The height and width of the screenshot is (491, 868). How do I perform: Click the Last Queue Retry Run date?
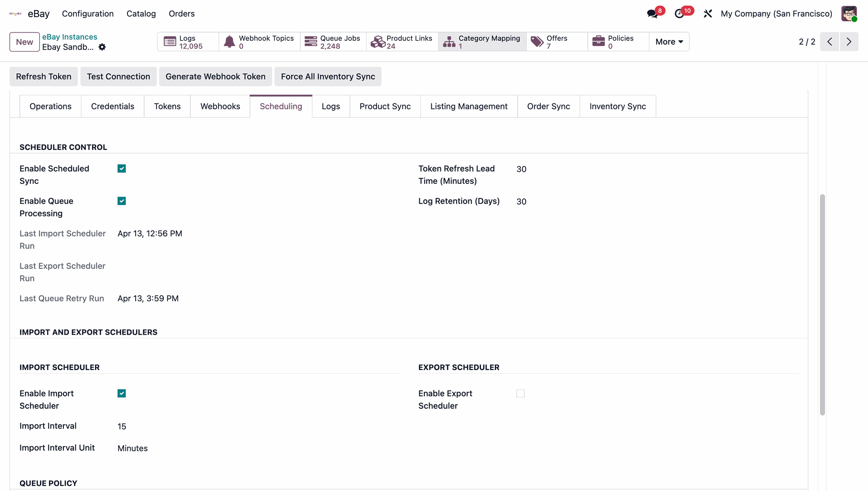pos(148,299)
